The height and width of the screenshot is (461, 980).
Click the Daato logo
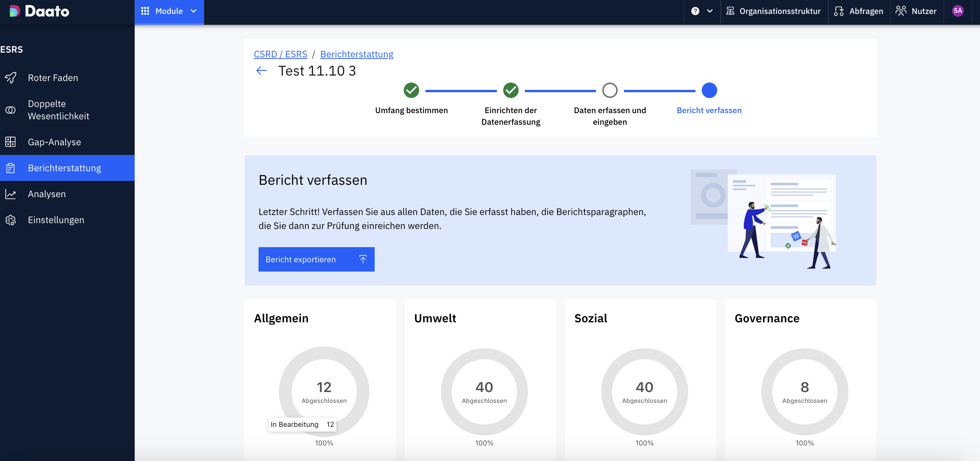click(x=39, y=11)
